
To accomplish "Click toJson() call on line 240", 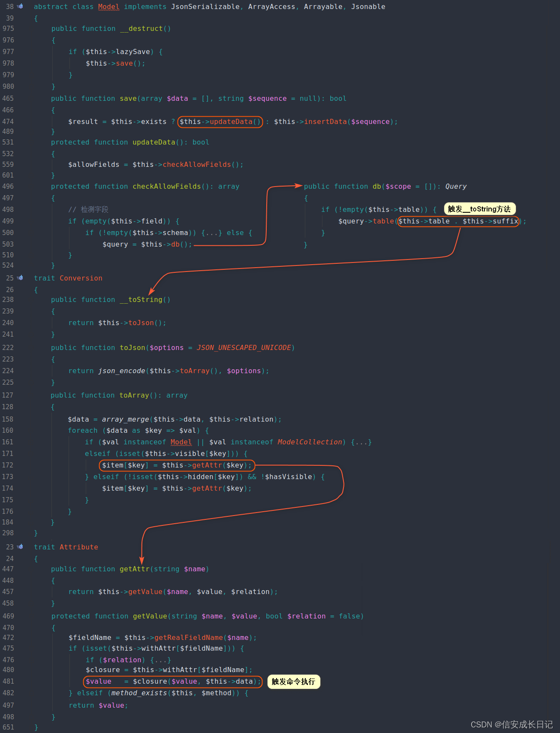I will (x=141, y=323).
